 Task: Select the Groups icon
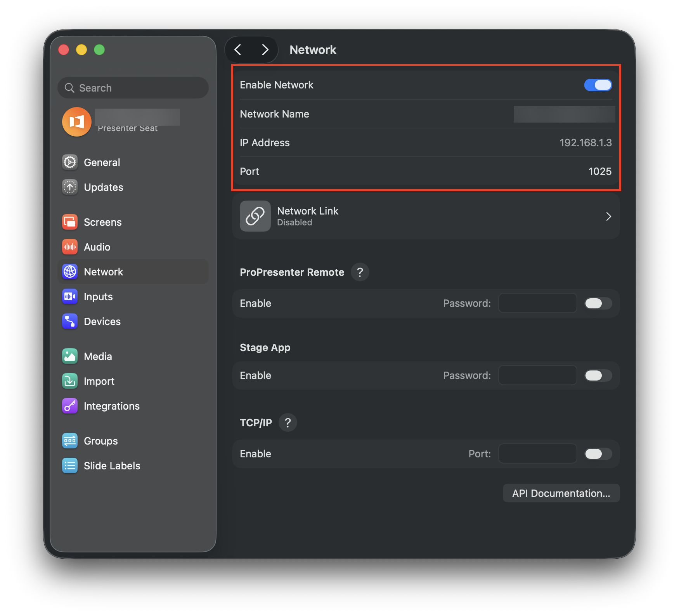coord(70,441)
